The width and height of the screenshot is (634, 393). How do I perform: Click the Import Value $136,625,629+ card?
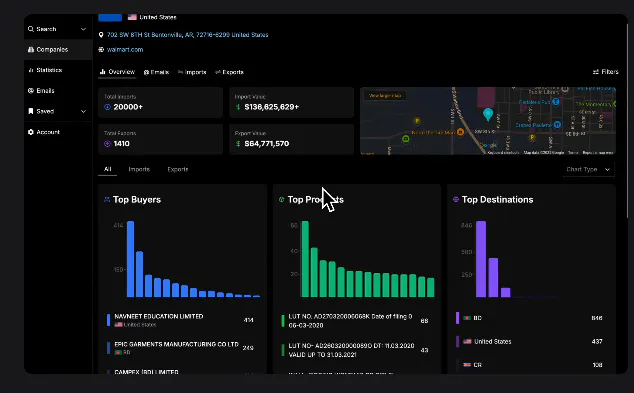[292, 103]
